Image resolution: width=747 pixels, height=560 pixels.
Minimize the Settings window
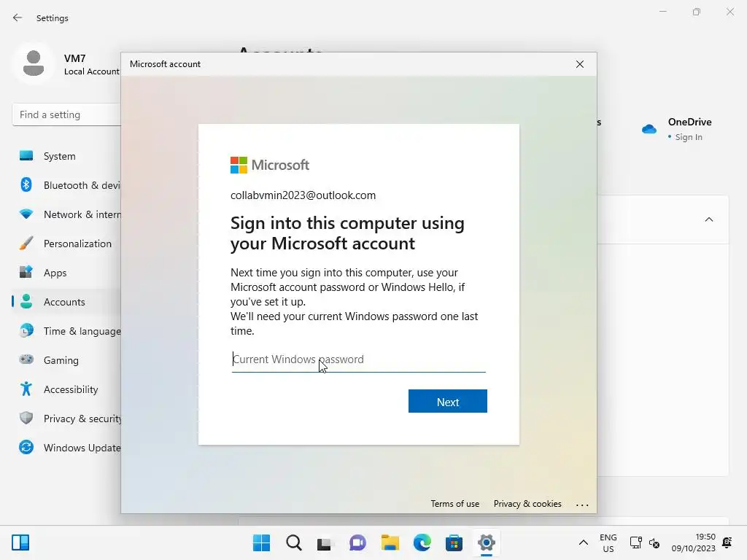(663, 12)
